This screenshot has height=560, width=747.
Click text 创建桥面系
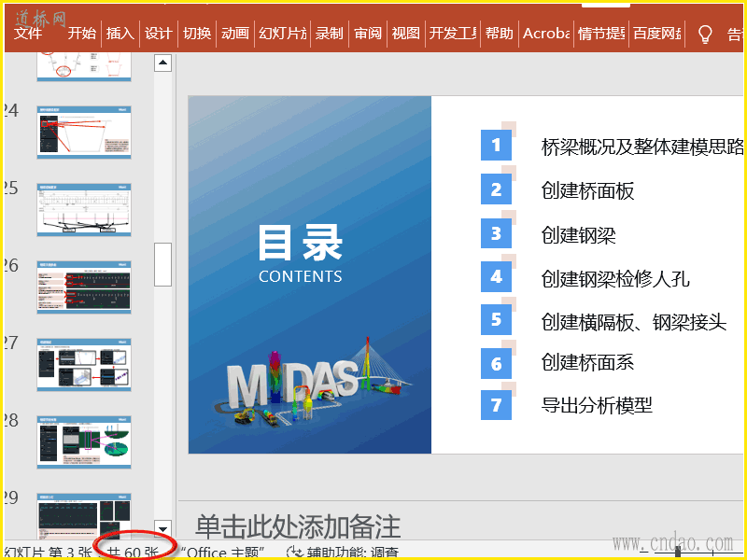[x=587, y=362]
